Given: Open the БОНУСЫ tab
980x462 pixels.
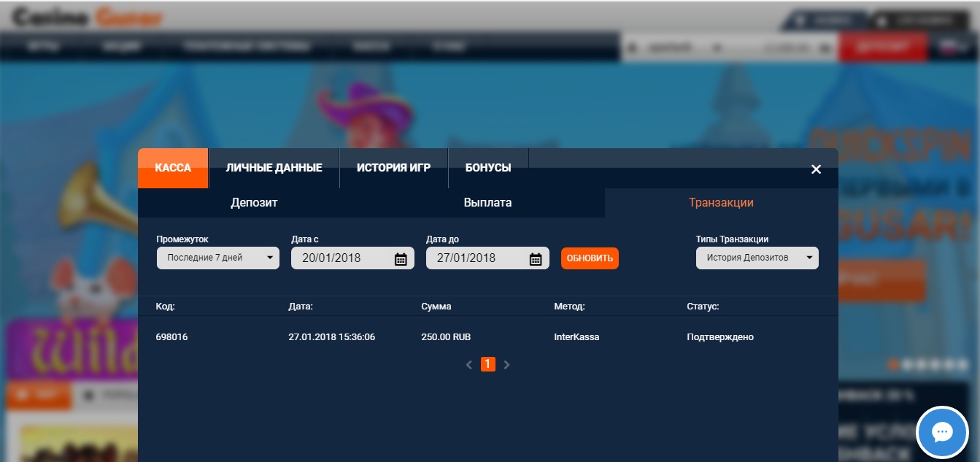Looking at the screenshot, I should [x=488, y=168].
